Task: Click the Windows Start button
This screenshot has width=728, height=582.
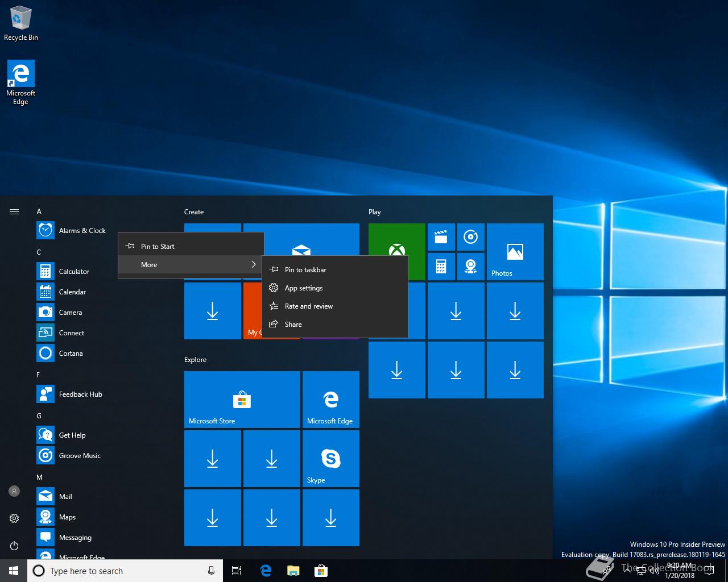Action: 14,571
